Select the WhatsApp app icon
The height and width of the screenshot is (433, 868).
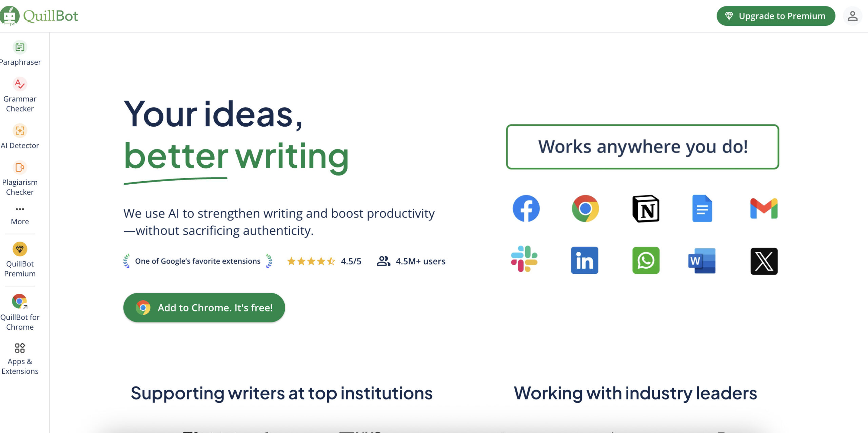tap(646, 260)
